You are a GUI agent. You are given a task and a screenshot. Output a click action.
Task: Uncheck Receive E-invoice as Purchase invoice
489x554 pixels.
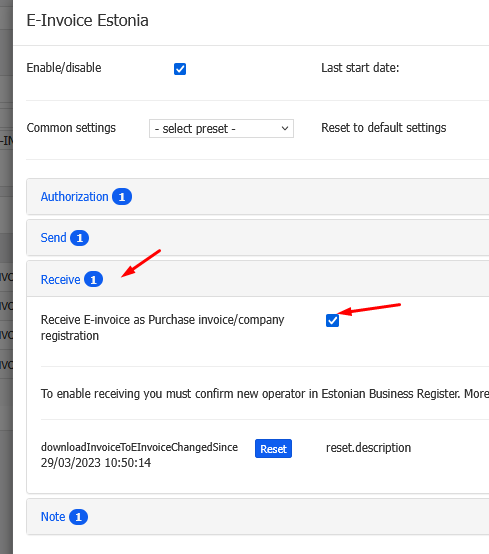pos(332,321)
